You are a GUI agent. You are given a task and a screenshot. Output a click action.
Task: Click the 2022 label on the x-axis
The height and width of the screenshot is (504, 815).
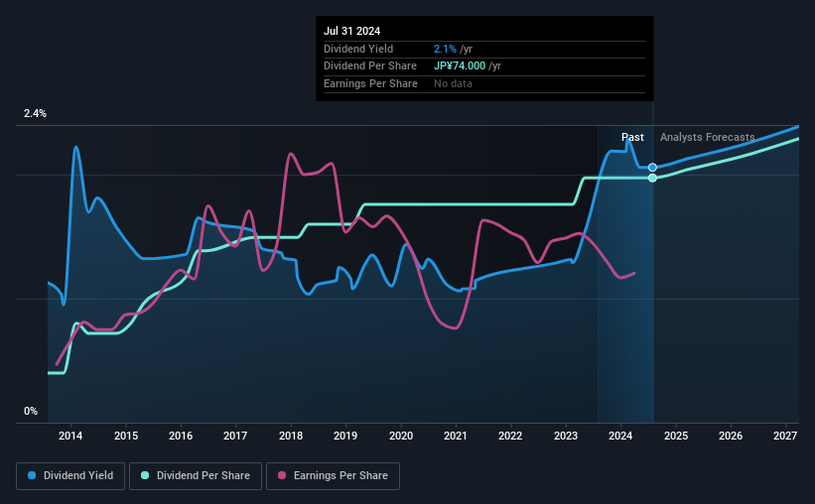[x=510, y=436]
